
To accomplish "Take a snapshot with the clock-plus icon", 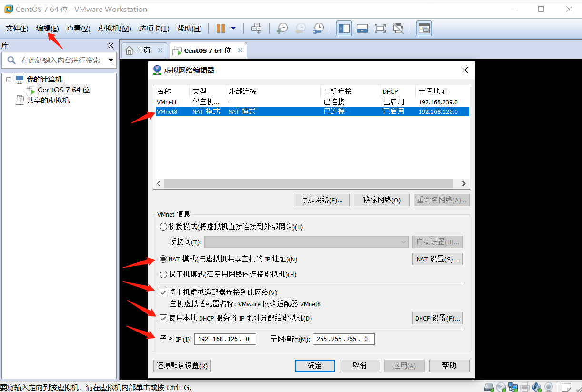I will tap(282, 29).
